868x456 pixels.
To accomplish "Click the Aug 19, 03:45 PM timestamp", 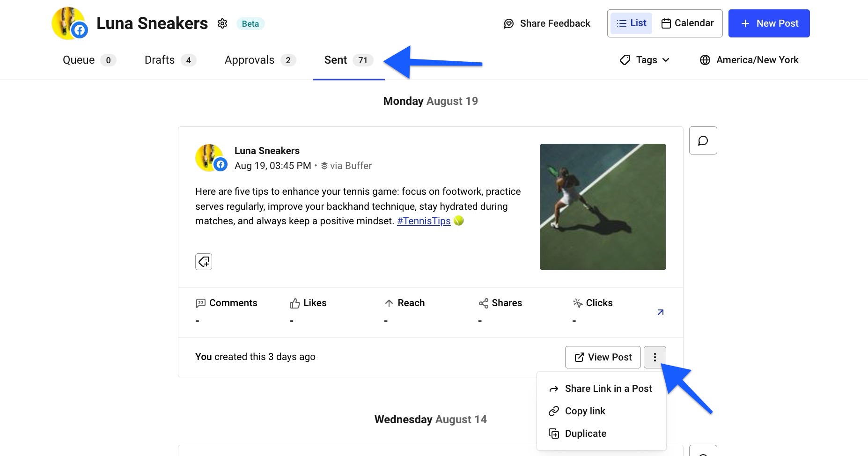I will pyautogui.click(x=273, y=166).
